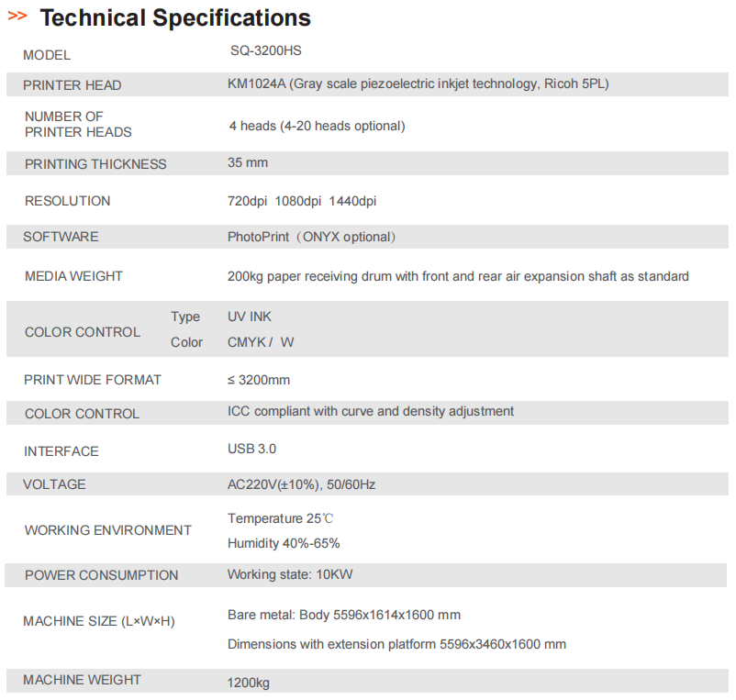Click the Humidity 40%-65% line

click(x=284, y=543)
